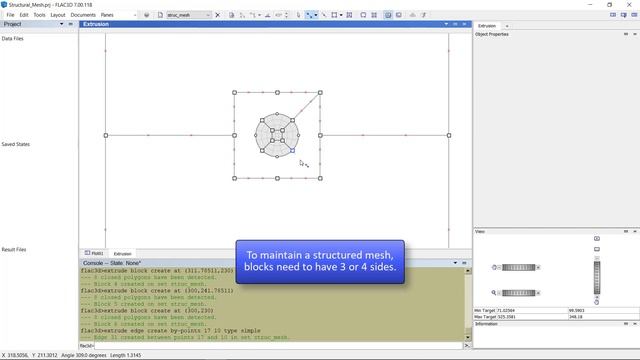
Task: Expand the point-edge tool dropdown arrow
Action: tap(316, 15)
